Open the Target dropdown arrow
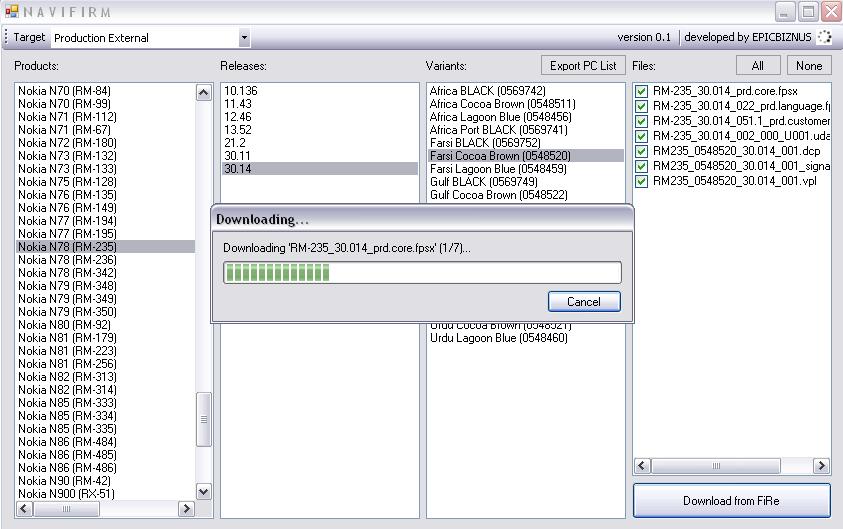843x529 pixels. point(244,38)
